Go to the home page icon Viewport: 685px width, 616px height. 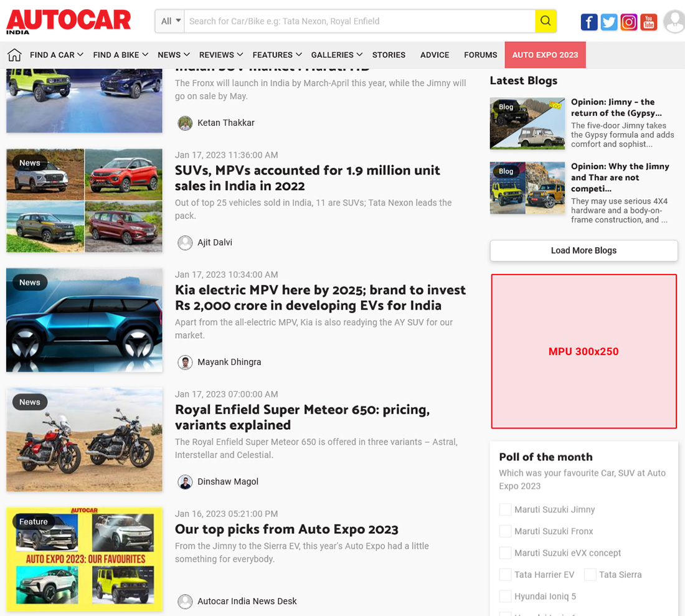click(x=14, y=55)
